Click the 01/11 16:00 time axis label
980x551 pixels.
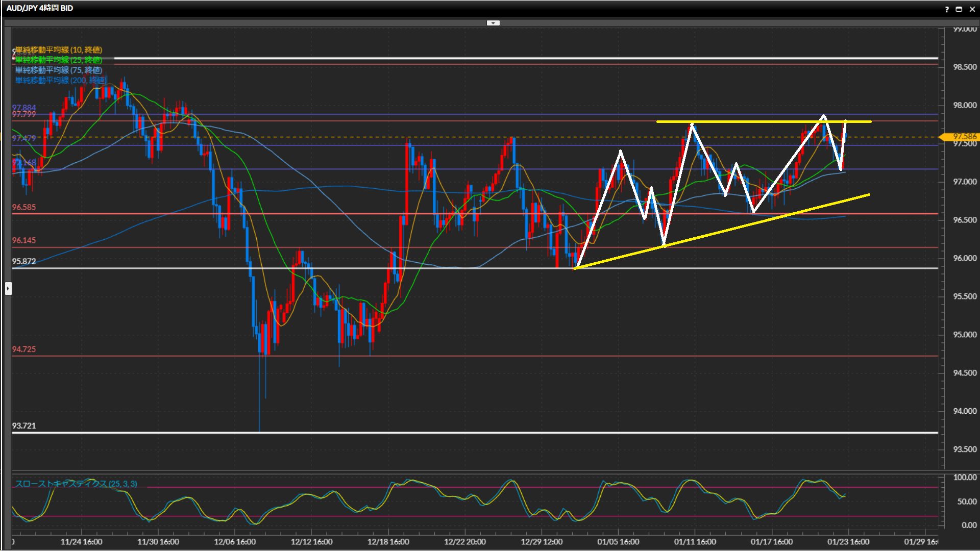click(695, 542)
